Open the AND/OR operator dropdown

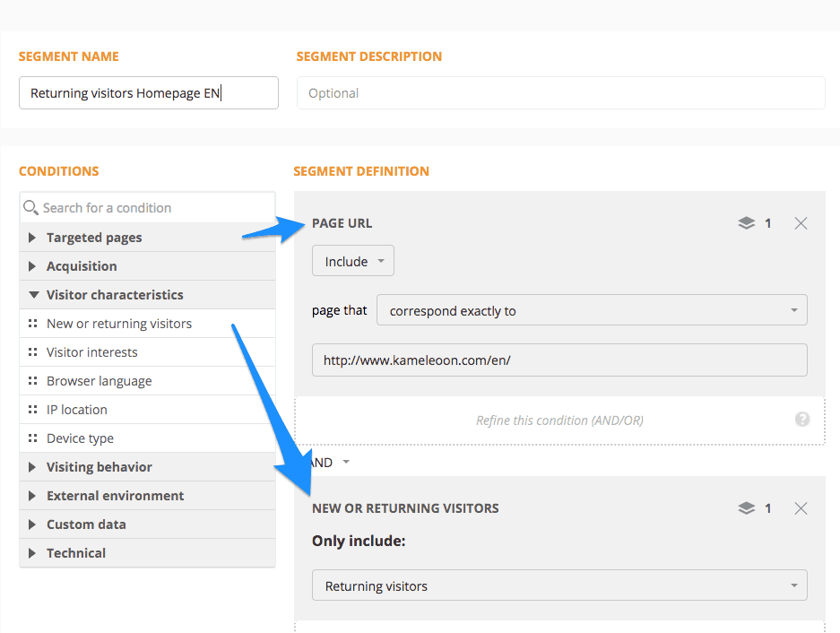pyautogui.click(x=329, y=462)
